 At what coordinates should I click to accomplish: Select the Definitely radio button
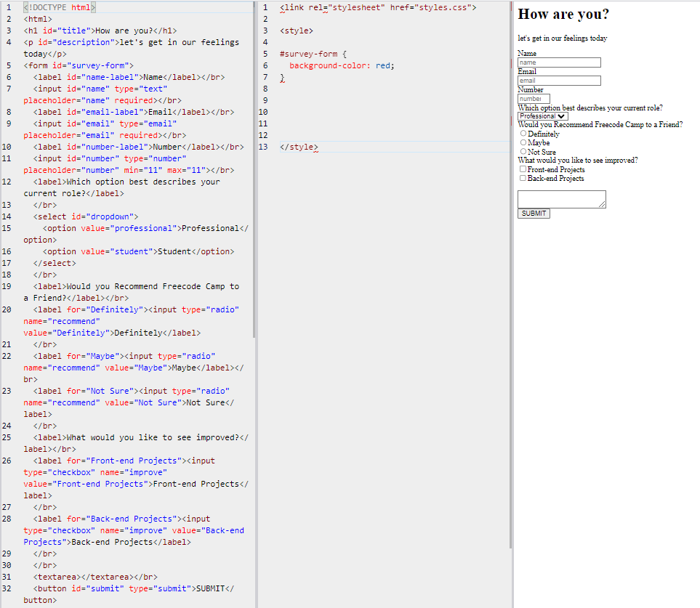[x=523, y=134]
